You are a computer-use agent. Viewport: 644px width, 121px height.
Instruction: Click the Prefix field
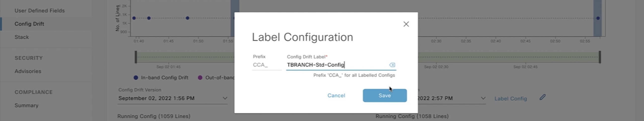coord(266,65)
